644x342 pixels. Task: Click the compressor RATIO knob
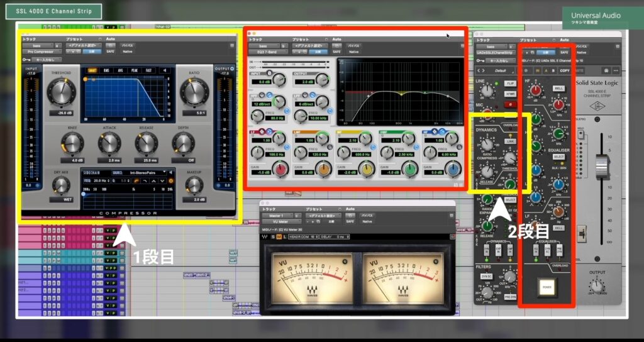(194, 92)
